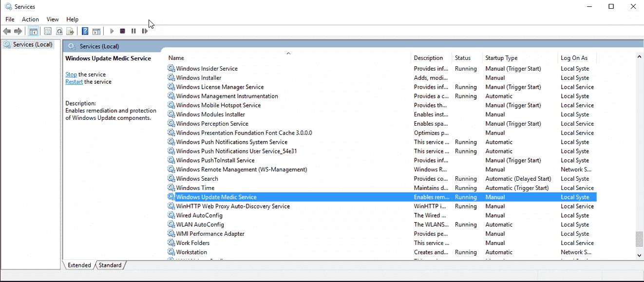Click the gear icon beside Windows Search
The height and width of the screenshot is (282, 644).
(171, 179)
